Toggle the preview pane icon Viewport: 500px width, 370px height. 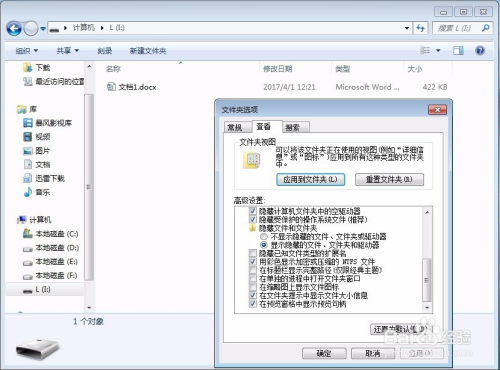(x=458, y=51)
